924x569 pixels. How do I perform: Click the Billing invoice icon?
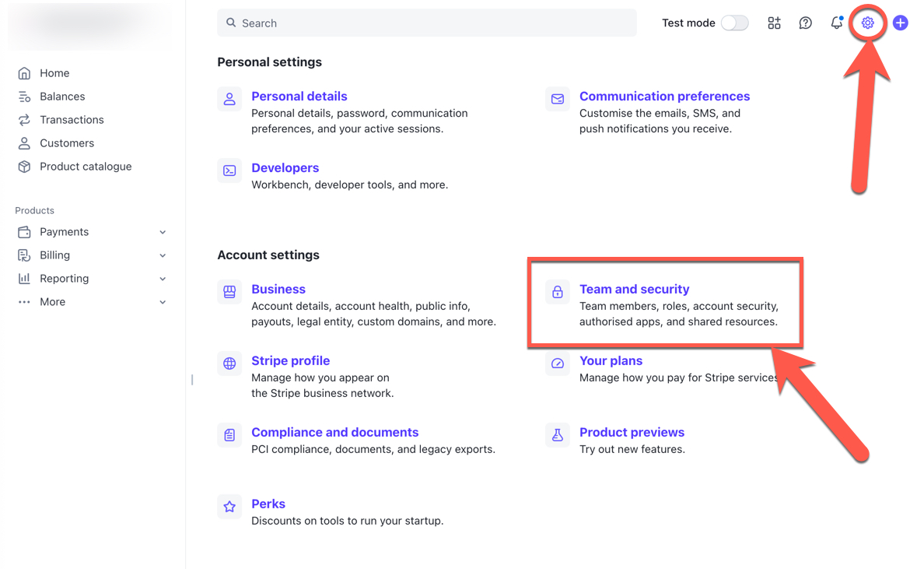point(24,255)
